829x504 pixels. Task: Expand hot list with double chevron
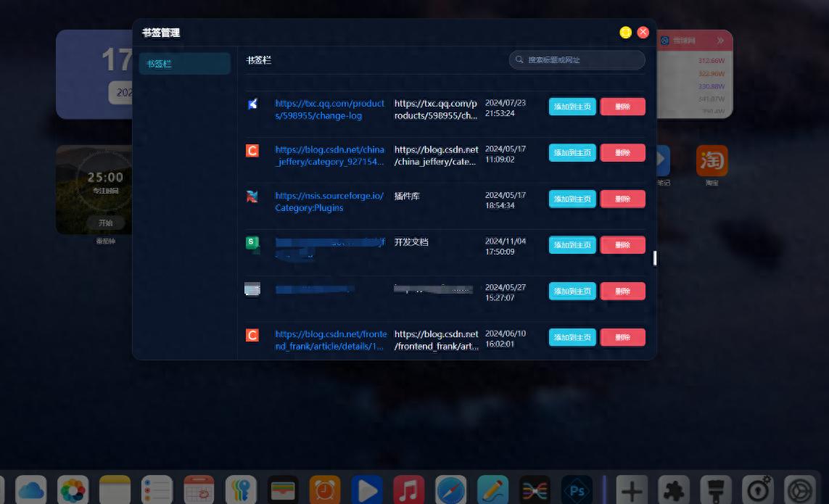[x=720, y=40]
